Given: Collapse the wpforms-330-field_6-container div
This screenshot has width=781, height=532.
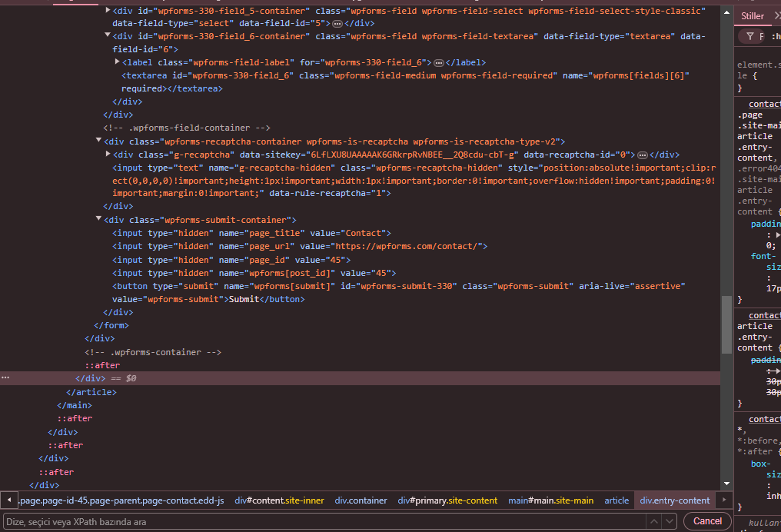Looking at the screenshot, I should (108, 35).
